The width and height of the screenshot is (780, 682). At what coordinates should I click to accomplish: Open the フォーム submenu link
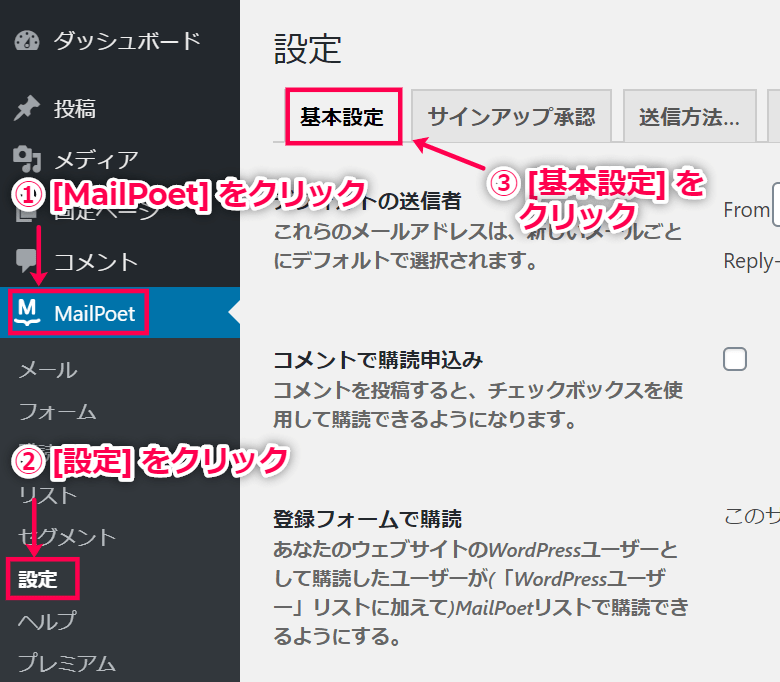pyautogui.click(x=57, y=412)
